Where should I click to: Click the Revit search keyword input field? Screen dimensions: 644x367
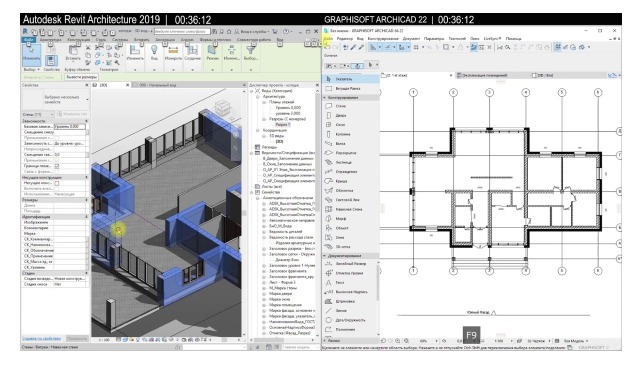coord(182,31)
